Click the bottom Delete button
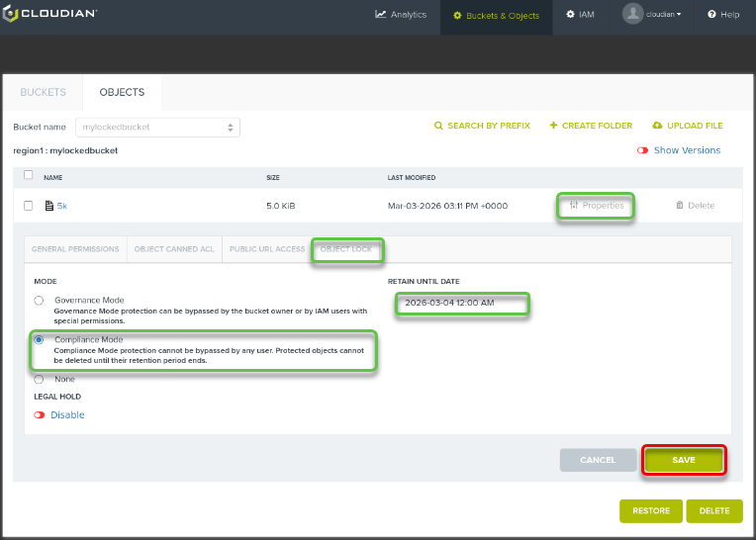The image size is (756, 540). click(x=714, y=511)
